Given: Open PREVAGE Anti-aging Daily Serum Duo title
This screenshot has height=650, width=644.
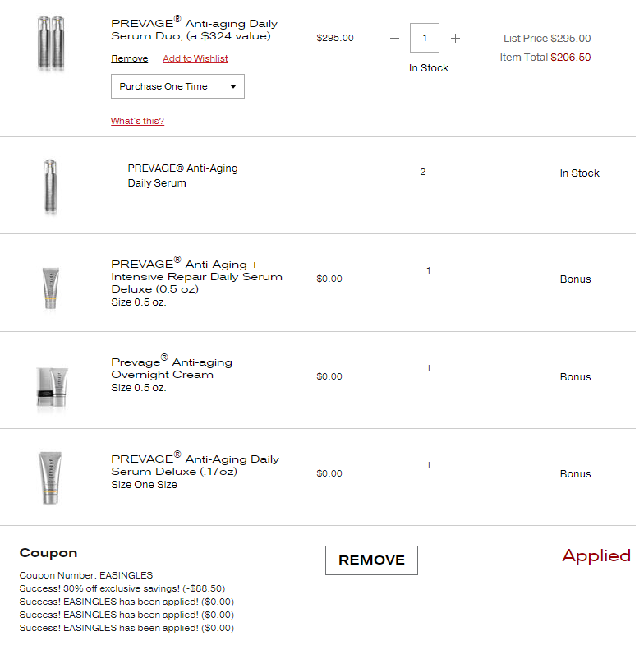Looking at the screenshot, I should click(195, 29).
